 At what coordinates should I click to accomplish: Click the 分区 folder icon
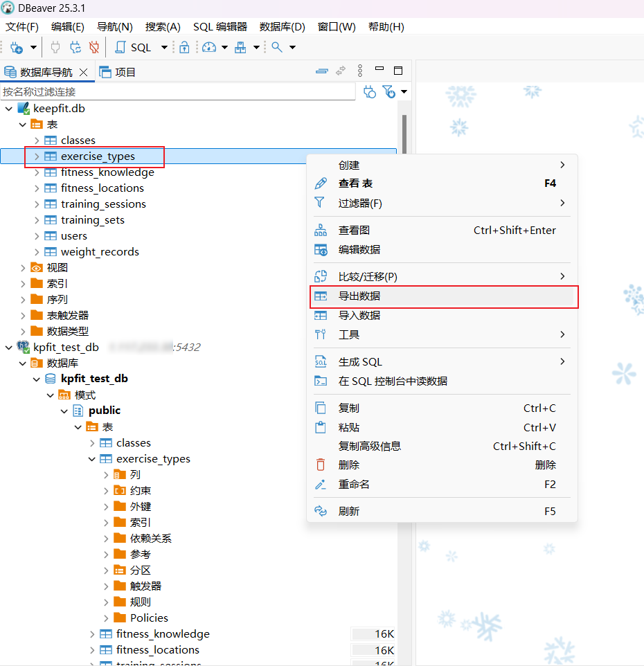(120, 570)
